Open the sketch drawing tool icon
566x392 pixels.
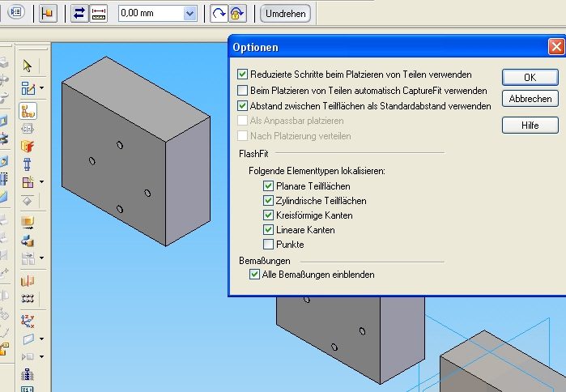[x=28, y=88]
